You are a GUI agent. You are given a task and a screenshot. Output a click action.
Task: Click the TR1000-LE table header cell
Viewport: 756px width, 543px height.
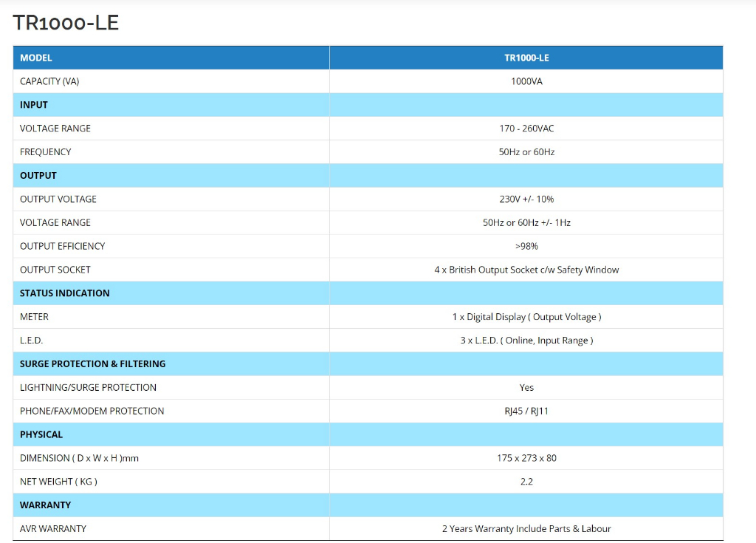coord(526,58)
